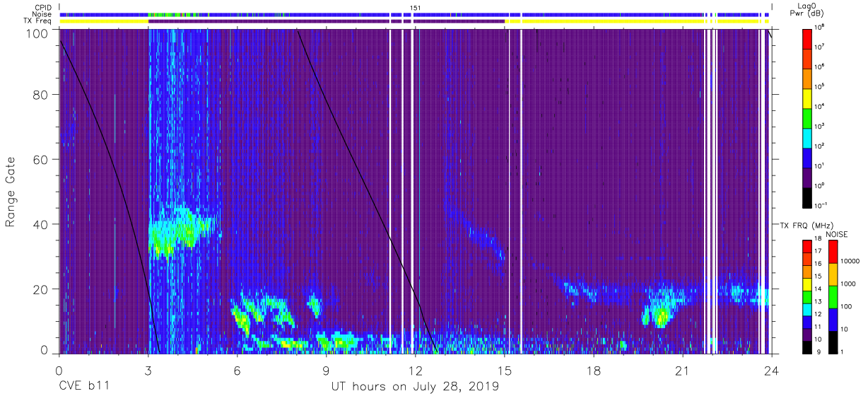Image resolution: width=868 pixels, height=401 pixels.
Task: Click TX FRQ tick label '17'
Action: pyautogui.click(x=819, y=251)
